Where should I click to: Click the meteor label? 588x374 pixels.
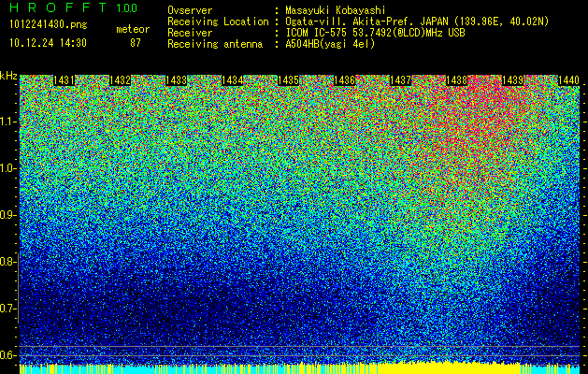pyautogui.click(x=133, y=29)
